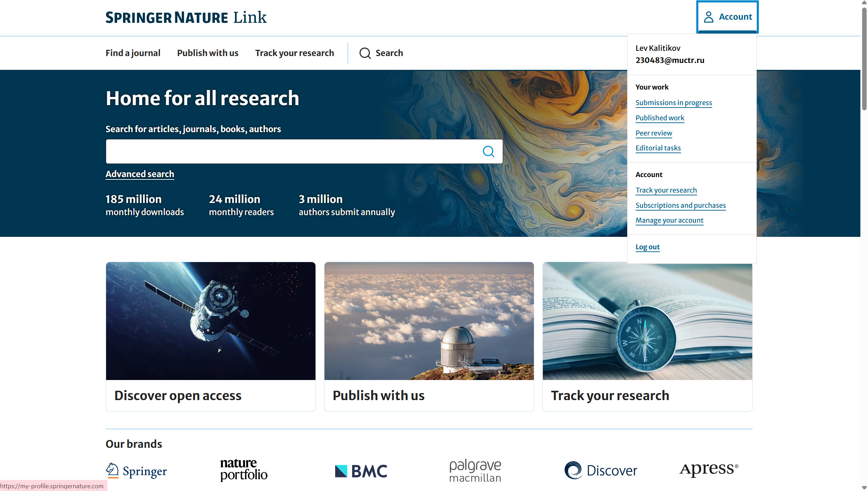Click the Springer Nature Link logo
This screenshot has width=868, height=491.
point(186,17)
